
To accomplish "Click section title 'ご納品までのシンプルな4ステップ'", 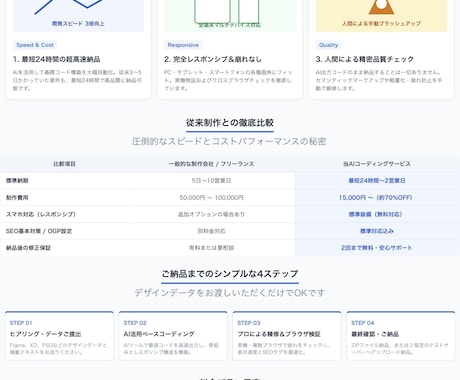I will [230, 274].
